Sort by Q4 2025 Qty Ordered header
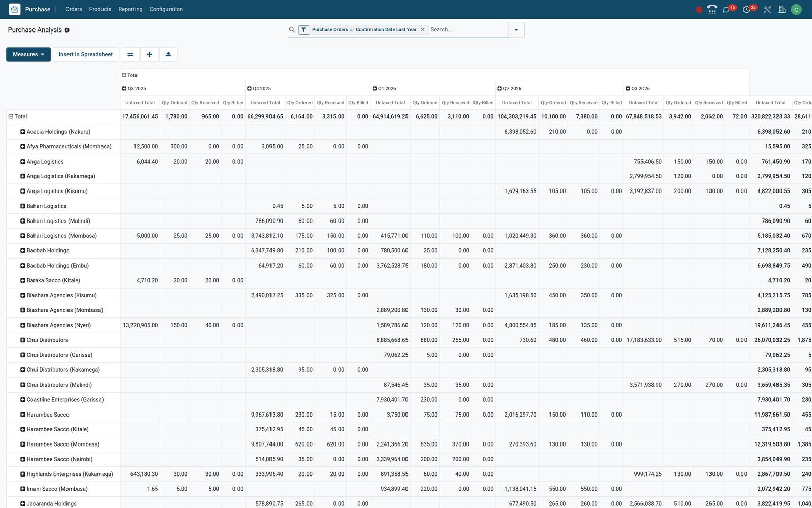 click(x=300, y=103)
